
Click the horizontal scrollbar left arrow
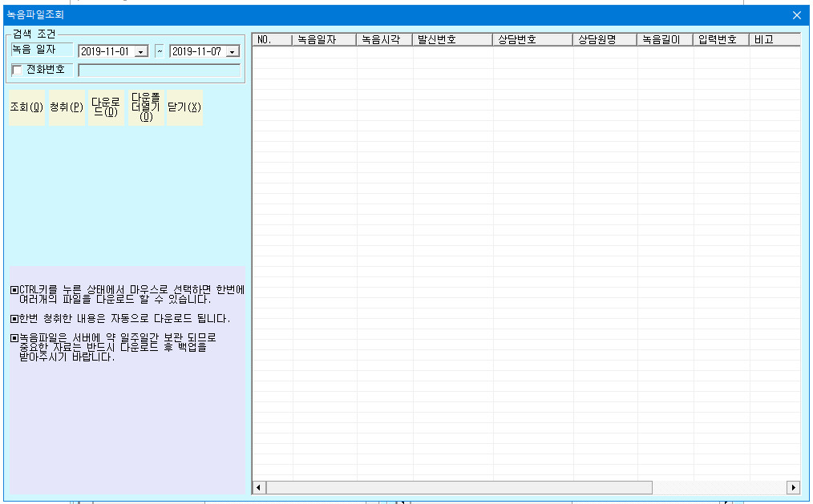pos(259,487)
